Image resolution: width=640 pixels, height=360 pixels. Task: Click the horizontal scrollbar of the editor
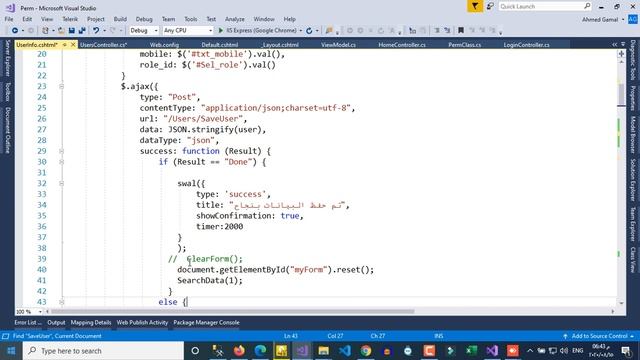pyautogui.click(x=233, y=311)
